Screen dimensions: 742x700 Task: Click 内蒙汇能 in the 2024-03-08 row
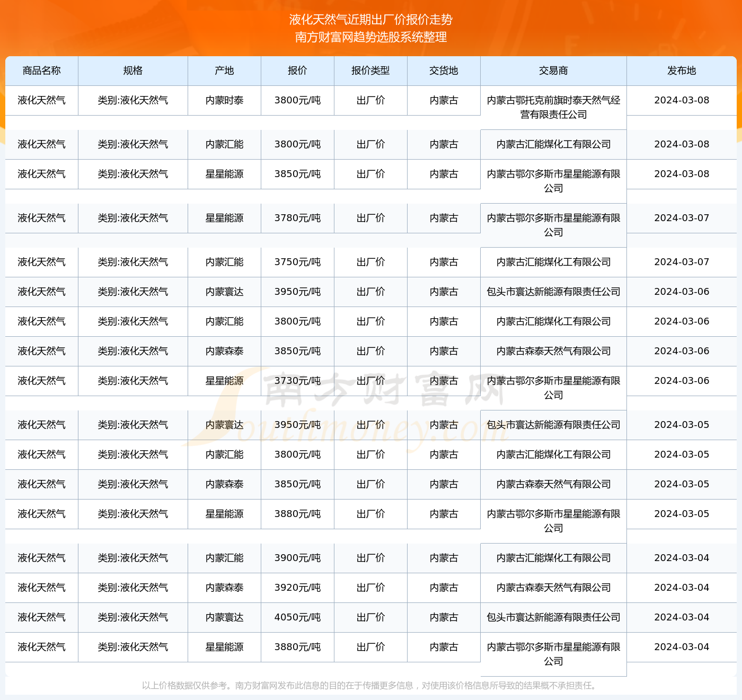(225, 144)
